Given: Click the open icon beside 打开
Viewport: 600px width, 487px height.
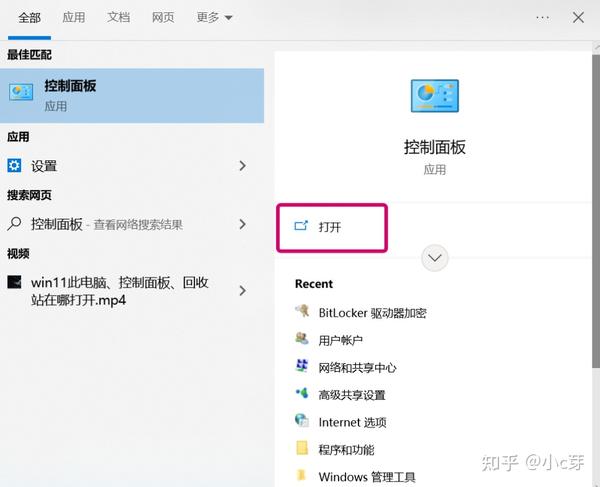Looking at the screenshot, I should pyautogui.click(x=301, y=226).
